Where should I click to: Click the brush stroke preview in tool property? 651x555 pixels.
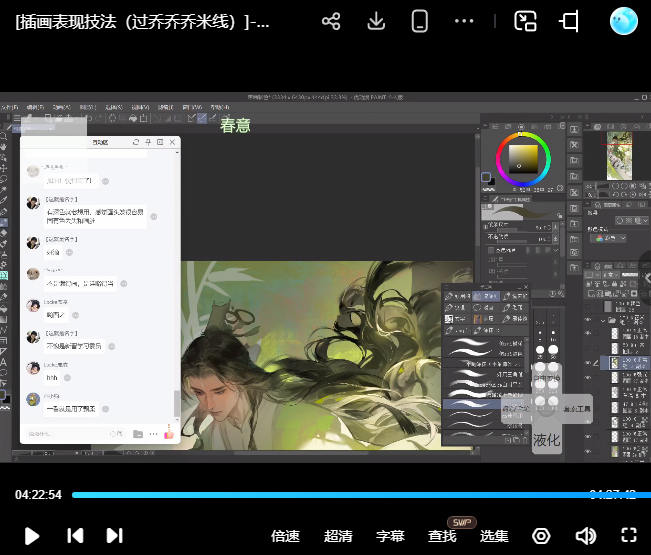(x=522, y=212)
